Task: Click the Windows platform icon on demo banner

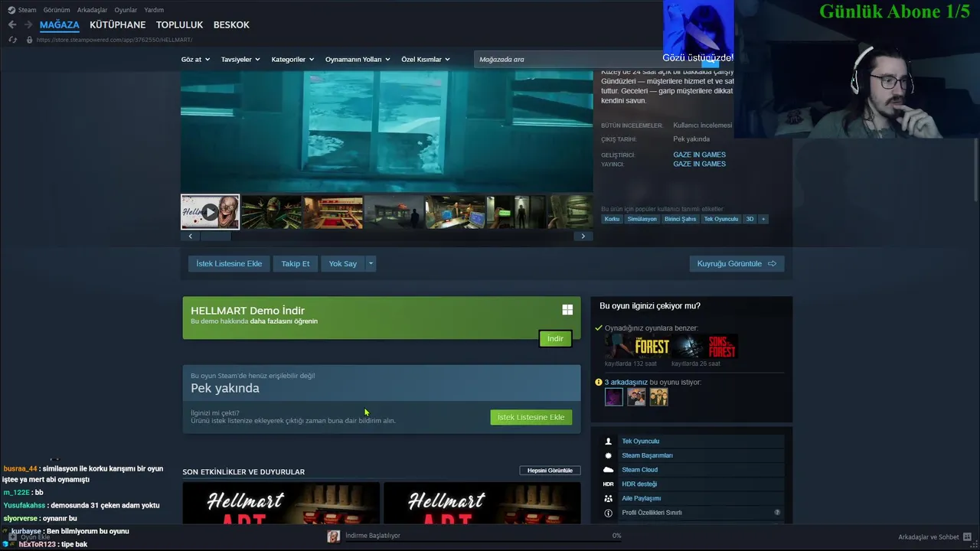Action: pos(567,310)
